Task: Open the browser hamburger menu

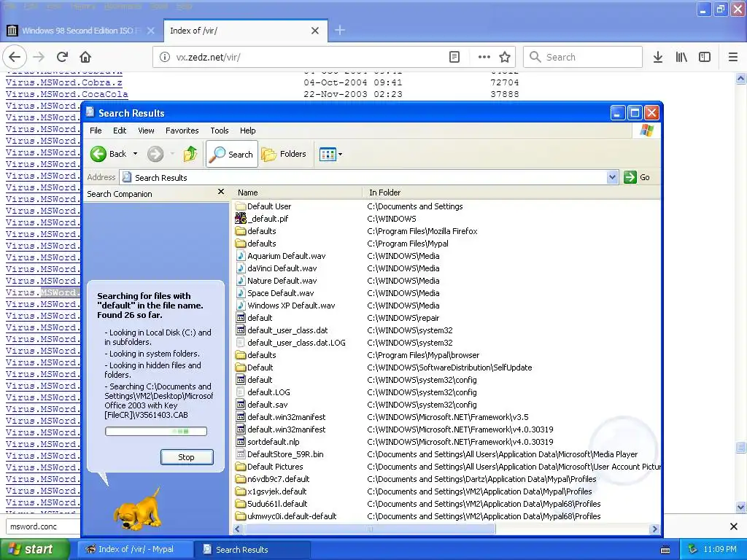Action: tap(733, 57)
